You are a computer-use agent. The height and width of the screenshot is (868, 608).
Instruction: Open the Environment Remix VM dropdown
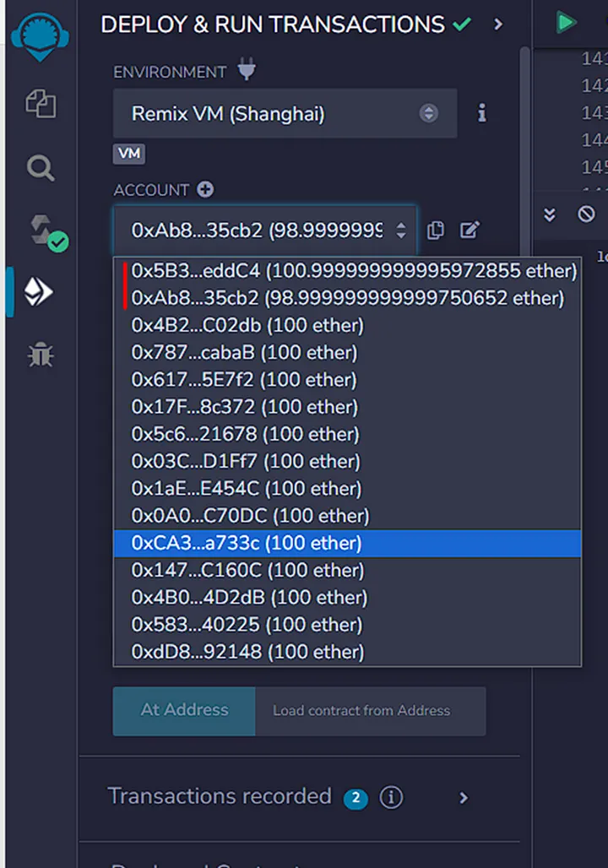click(x=285, y=113)
